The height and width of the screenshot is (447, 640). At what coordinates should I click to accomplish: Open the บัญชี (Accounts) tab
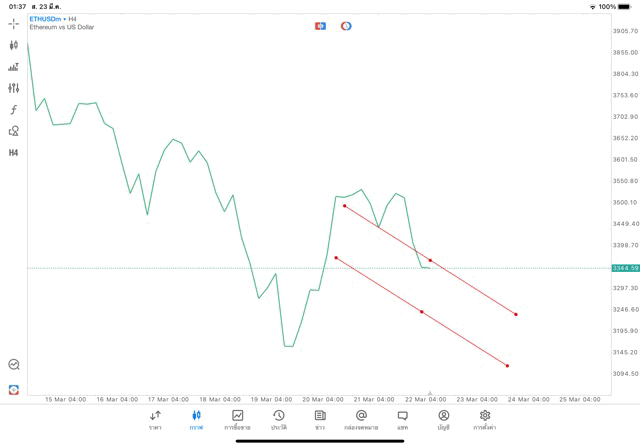point(443,420)
